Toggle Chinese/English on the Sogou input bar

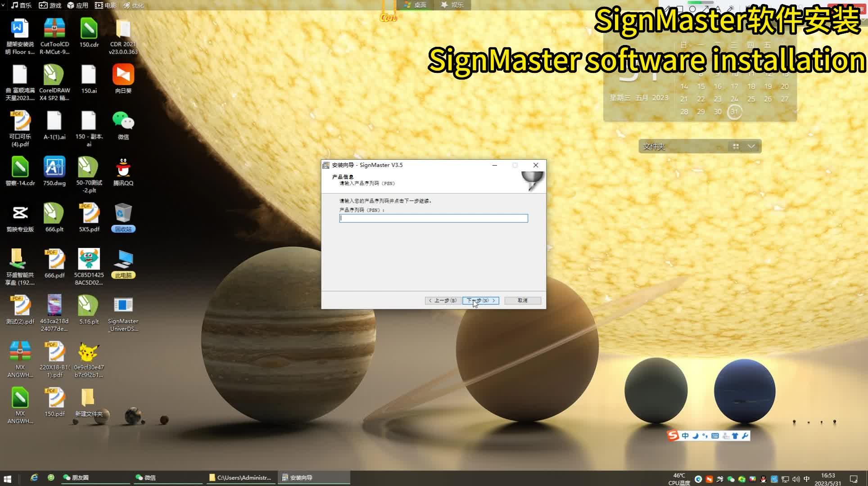[x=685, y=436]
